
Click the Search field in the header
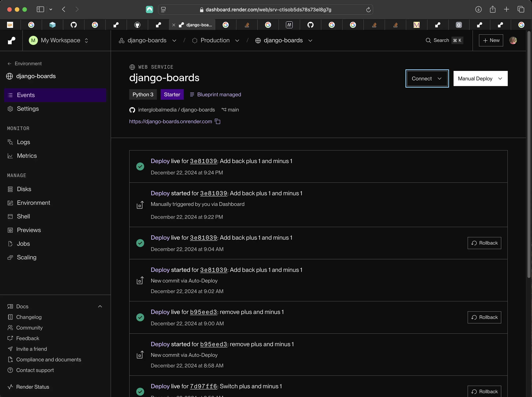444,40
